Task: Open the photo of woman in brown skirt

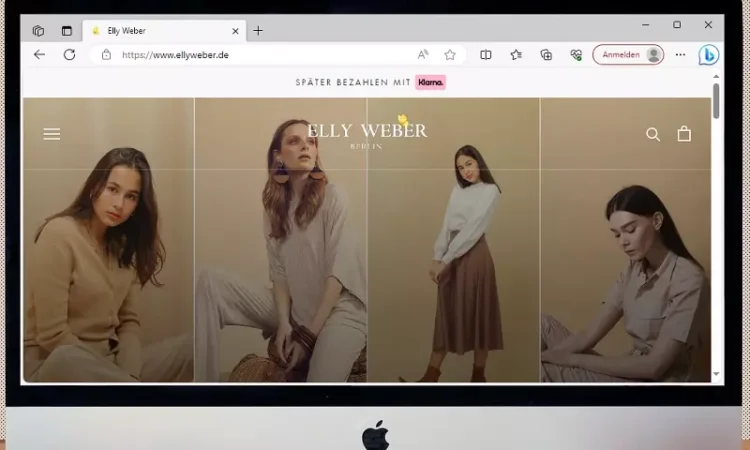Action: point(453,240)
